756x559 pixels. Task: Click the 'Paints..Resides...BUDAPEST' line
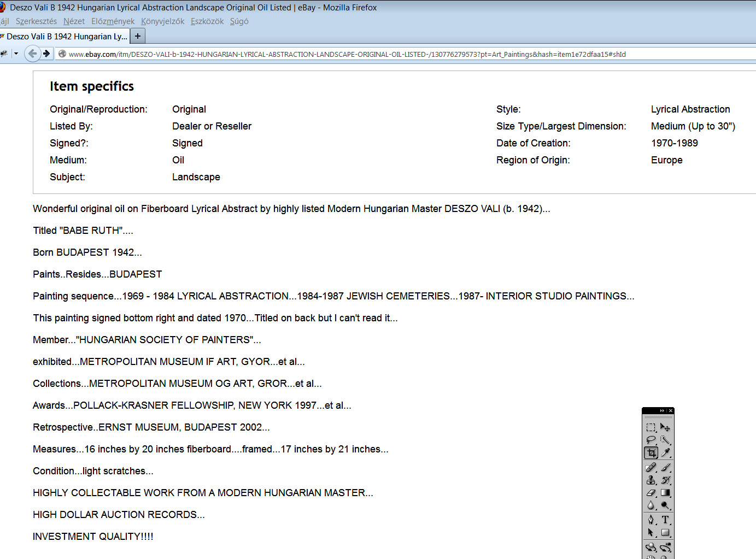(97, 274)
